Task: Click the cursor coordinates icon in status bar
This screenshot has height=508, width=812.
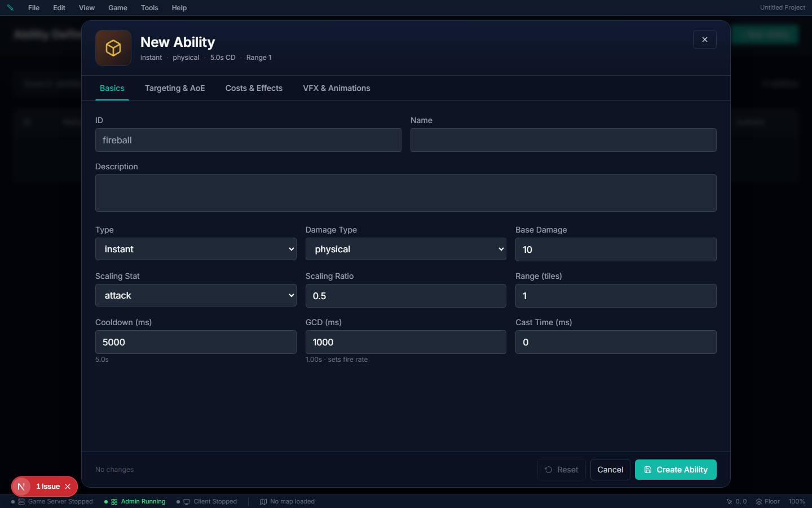Action: 730,501
